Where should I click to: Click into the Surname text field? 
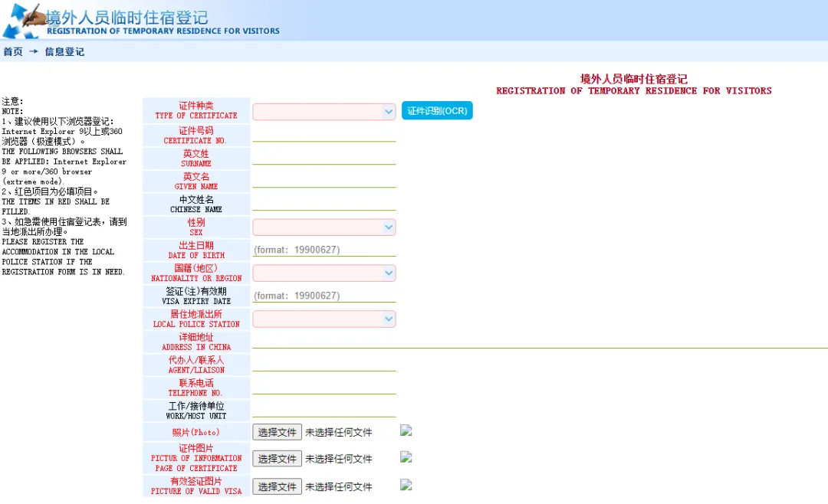click(x=324, y=158)
